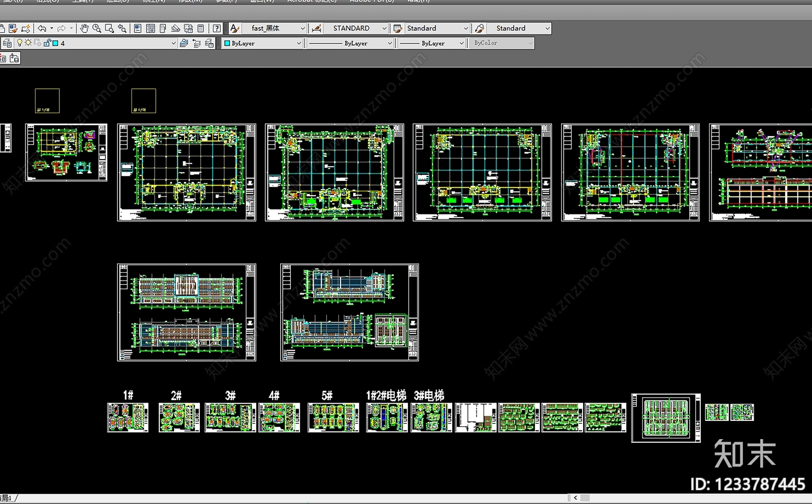Open Text Style manager icon
Image resolution: width=812 pixels, height=504 pixels.
pyautogui.click(x=234, y=28)
